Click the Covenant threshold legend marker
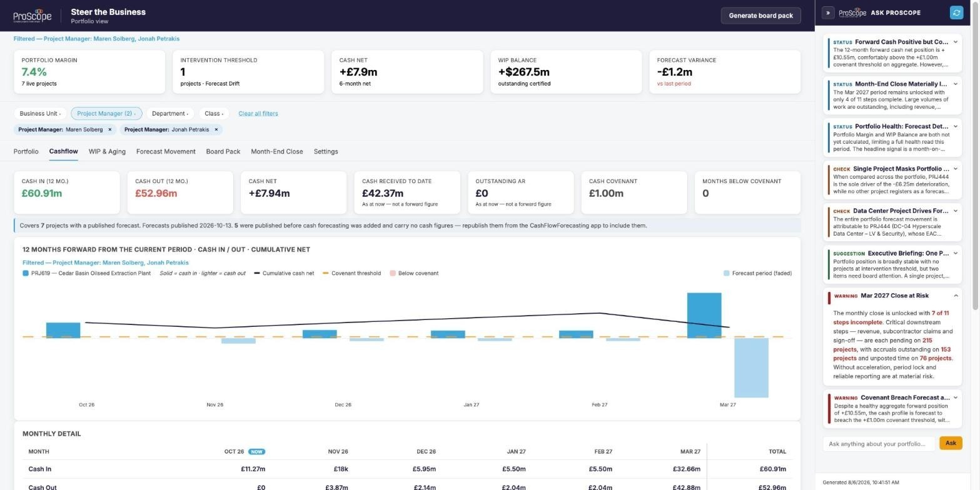 point(326,274)
